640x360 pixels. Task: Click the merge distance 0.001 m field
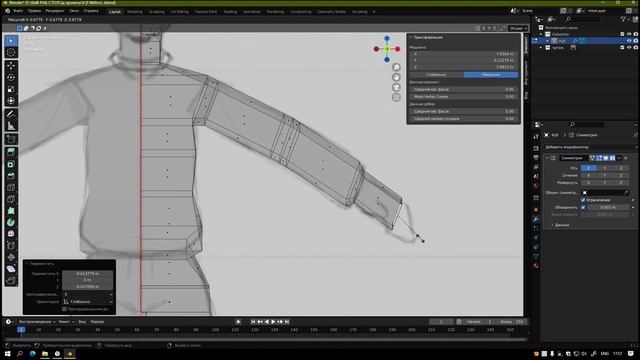(608, 207)
